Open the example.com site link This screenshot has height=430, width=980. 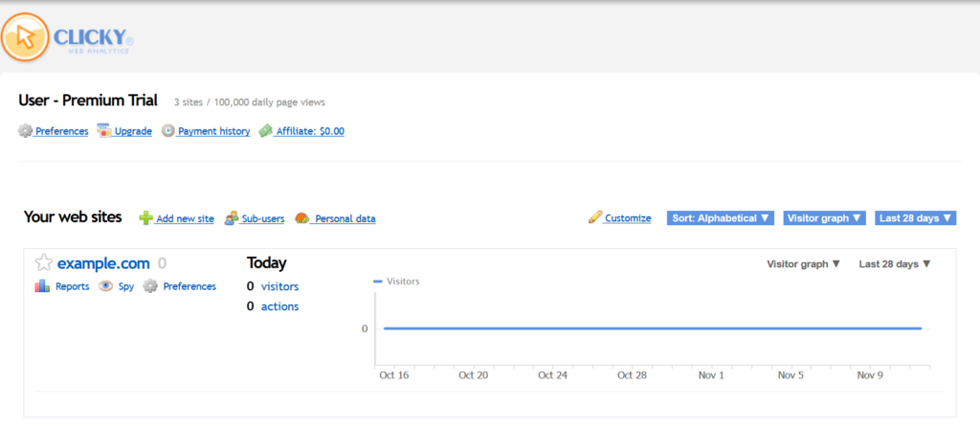(x=103, y=263)
